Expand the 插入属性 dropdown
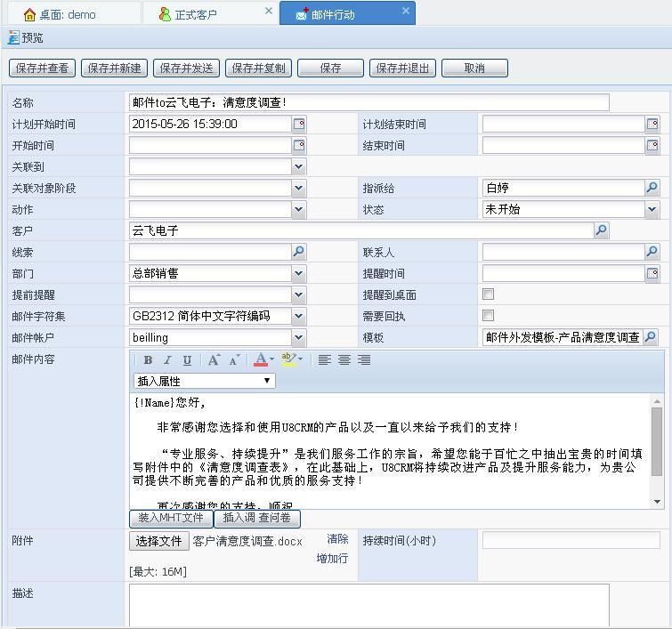Screen dimensions: 672x629 pyautogui.click(x=204, y=381)
